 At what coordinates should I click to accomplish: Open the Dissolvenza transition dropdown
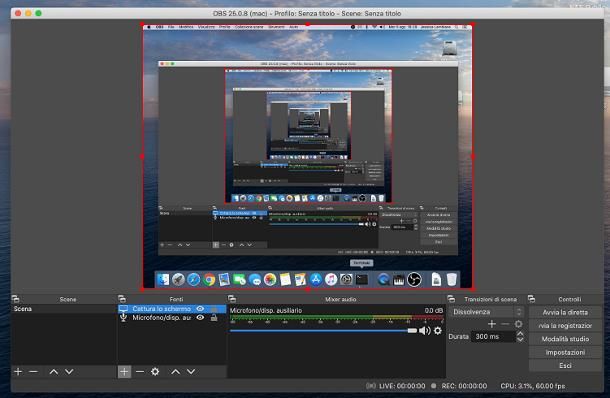coord(486,312)
